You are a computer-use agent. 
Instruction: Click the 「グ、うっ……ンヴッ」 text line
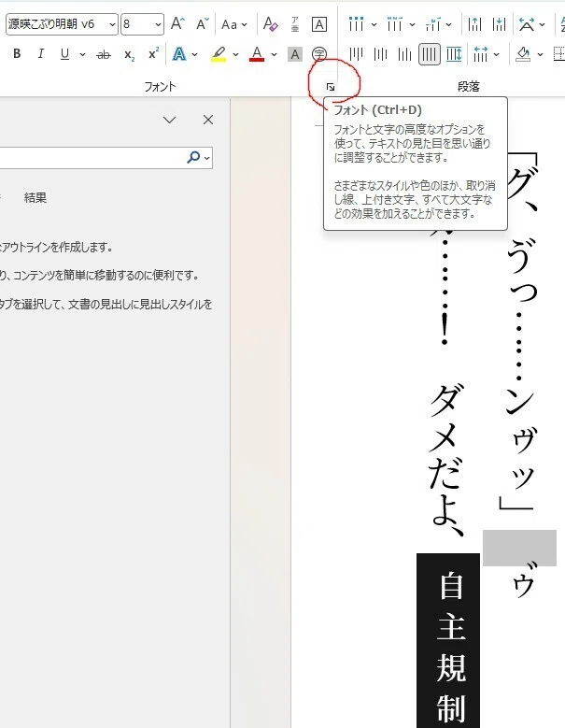[522, 332]
